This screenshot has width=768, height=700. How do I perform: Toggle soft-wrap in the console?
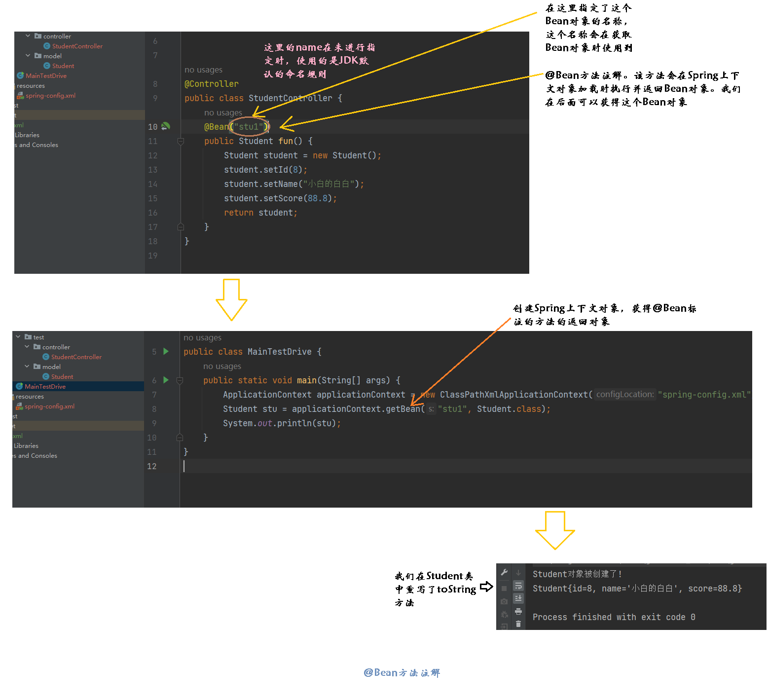point(518,587)
